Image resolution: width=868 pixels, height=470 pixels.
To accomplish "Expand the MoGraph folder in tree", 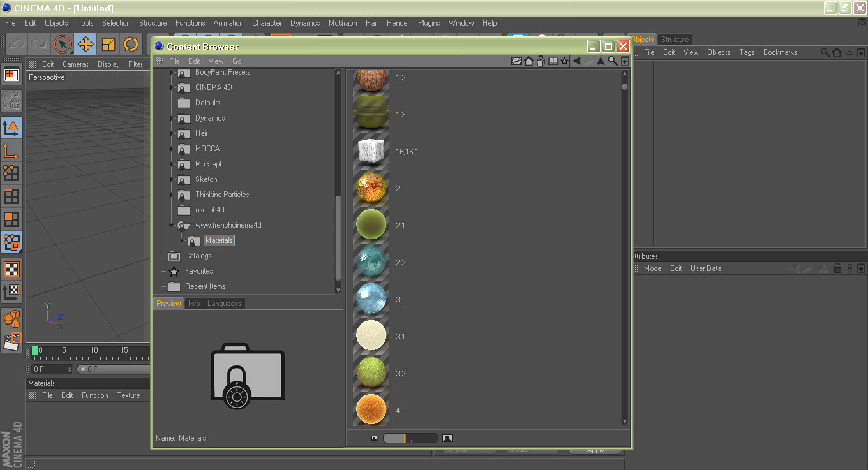I will click(172, 164).
